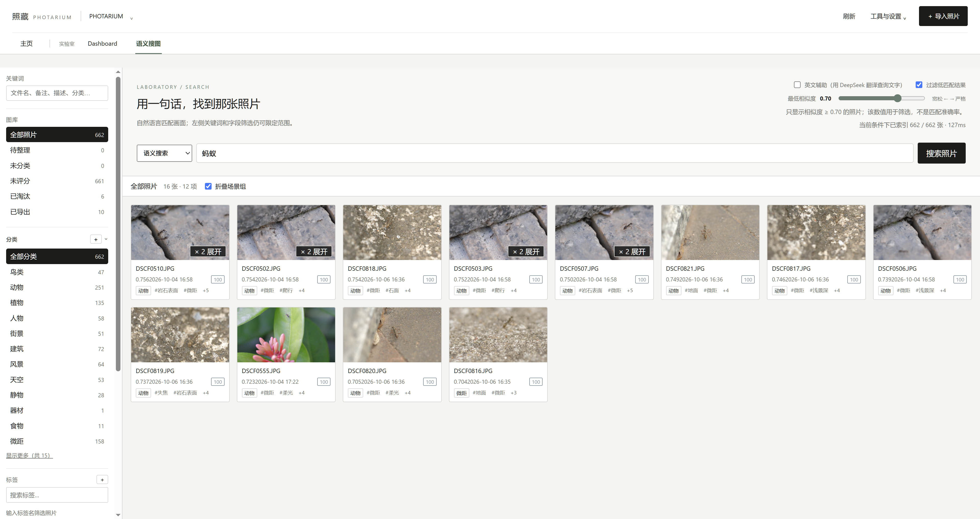Select 已导出 in the library list

tap(57, 212)
